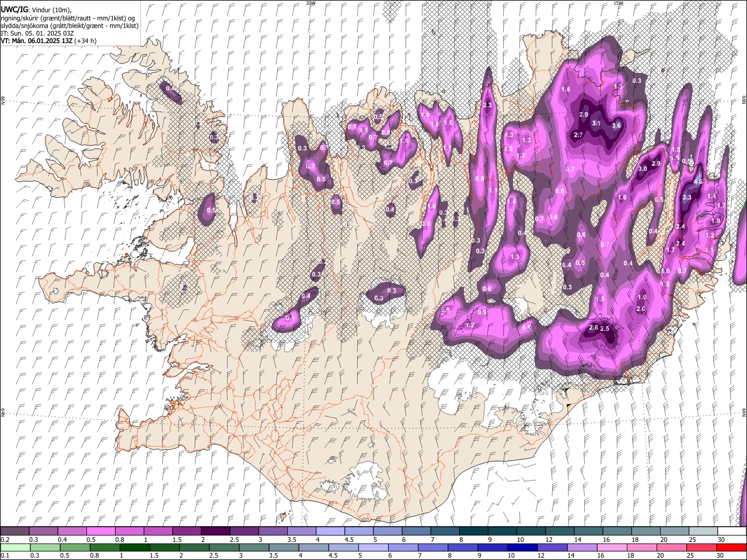
Task: Click the '15W' longitude label at the top edge
Action: (x=618, y=3)
